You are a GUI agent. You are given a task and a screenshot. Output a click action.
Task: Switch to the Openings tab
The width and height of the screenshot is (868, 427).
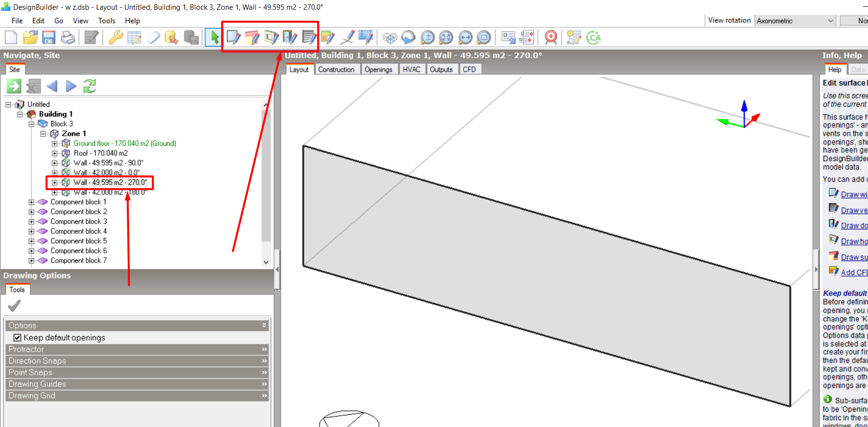(378, 69)
